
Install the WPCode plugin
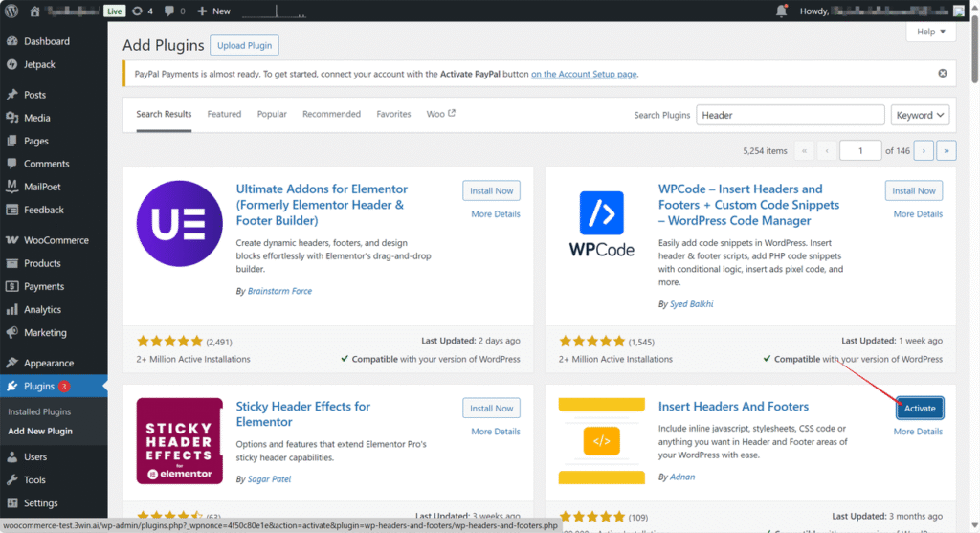coord(914,191)
